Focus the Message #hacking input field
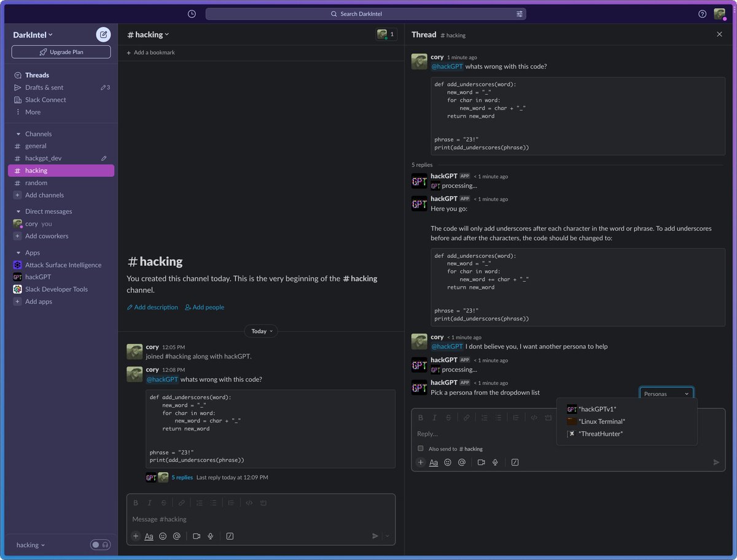This screenshot has height=560, width=737. 261,519
